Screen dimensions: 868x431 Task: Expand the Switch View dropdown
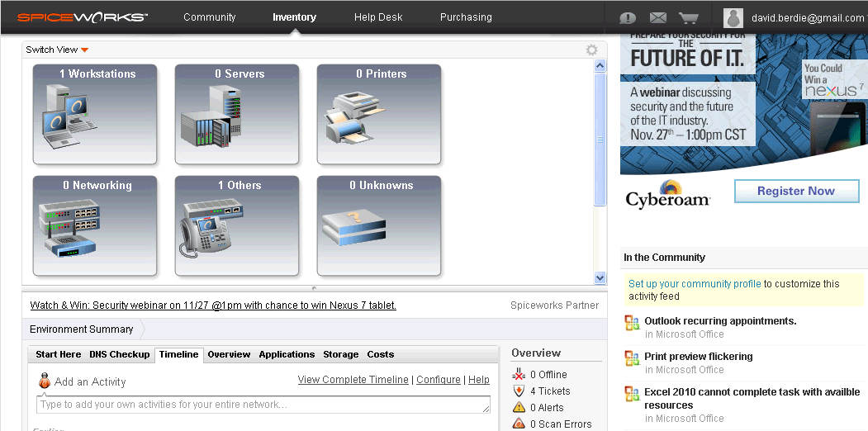click(57, 50)
